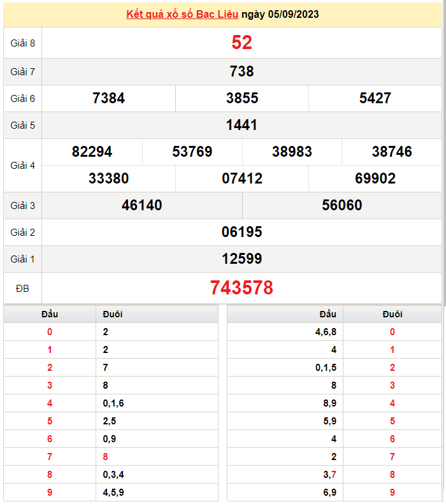This screenshot has width=446, height=504.
Task: Select the special prize number 743578
Action: (x=241, y=288)
